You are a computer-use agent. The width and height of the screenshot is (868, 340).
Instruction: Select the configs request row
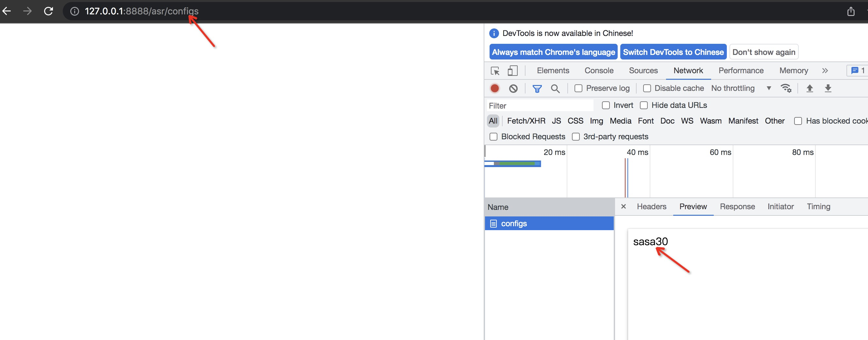coord(549,223)
